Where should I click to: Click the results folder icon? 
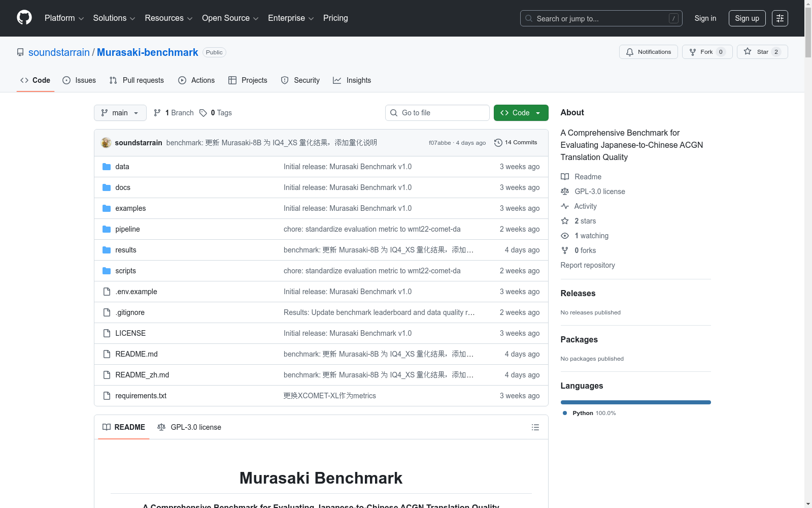(107, 250)
